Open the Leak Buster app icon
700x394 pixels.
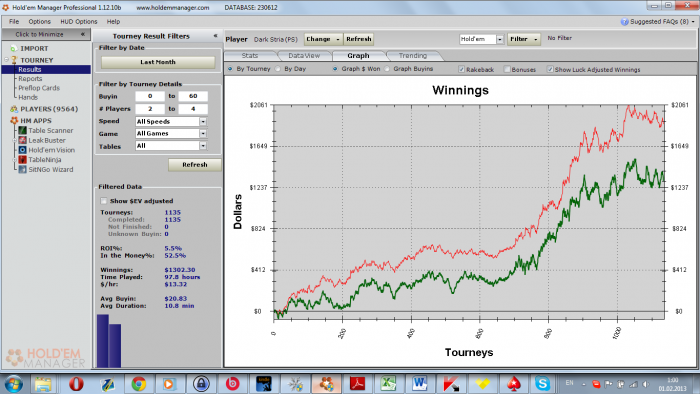[22, 140]
